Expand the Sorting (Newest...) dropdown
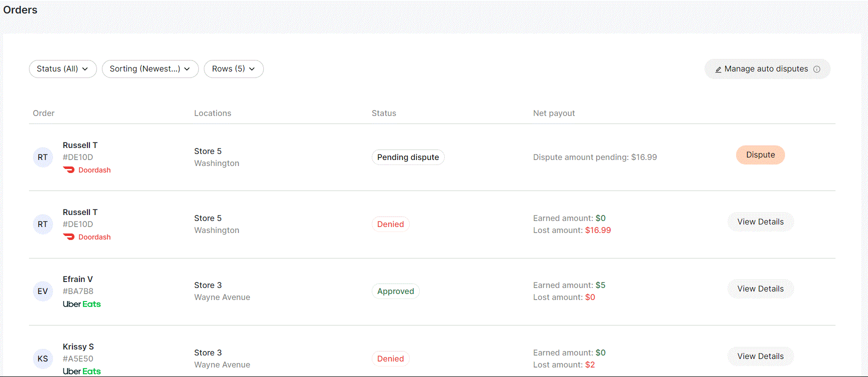The height and width of the screenshot is (377, 868). pos(150,69)
